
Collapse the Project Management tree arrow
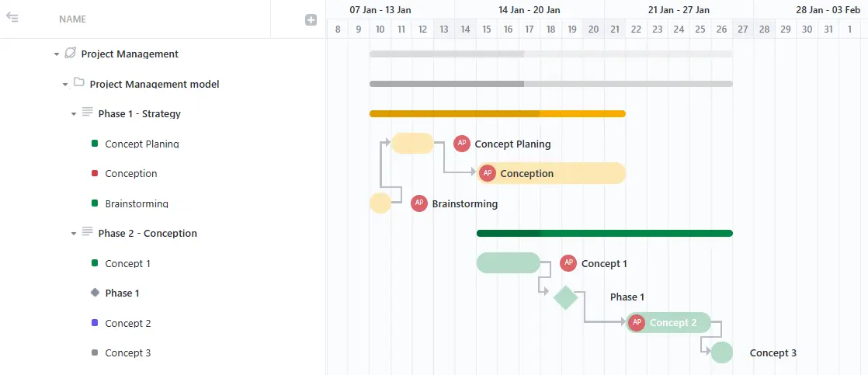coord(56,54)
